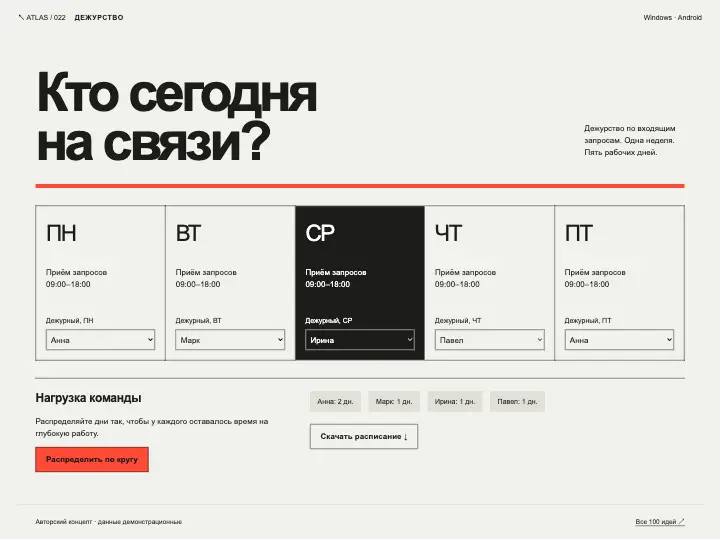Open the Все 100 идей link
720x539 pixels.
[660, 522]
